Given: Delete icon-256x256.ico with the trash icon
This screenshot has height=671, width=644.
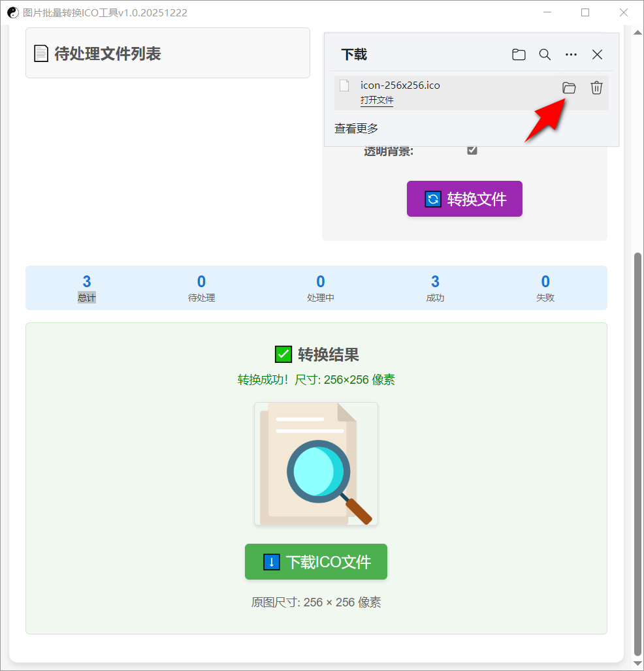Looking at the screenshot, I should (x=596, y=87).
